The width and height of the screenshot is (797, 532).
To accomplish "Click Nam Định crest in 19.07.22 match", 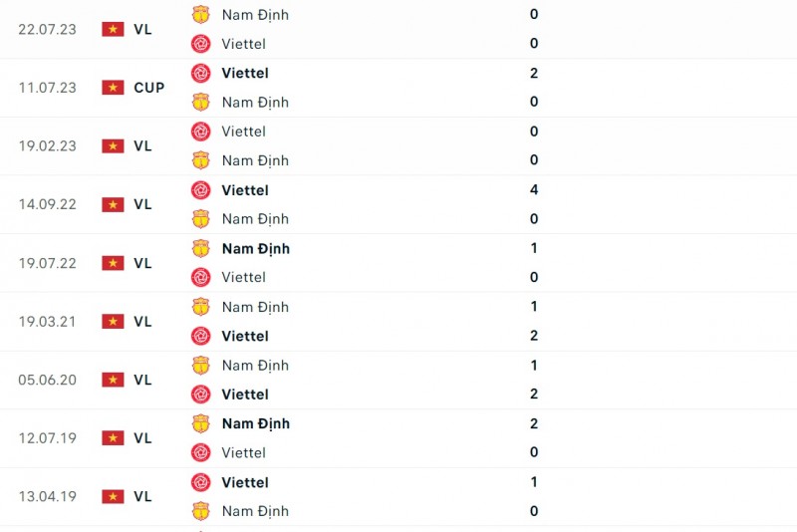I will click(x=201, y=248).
